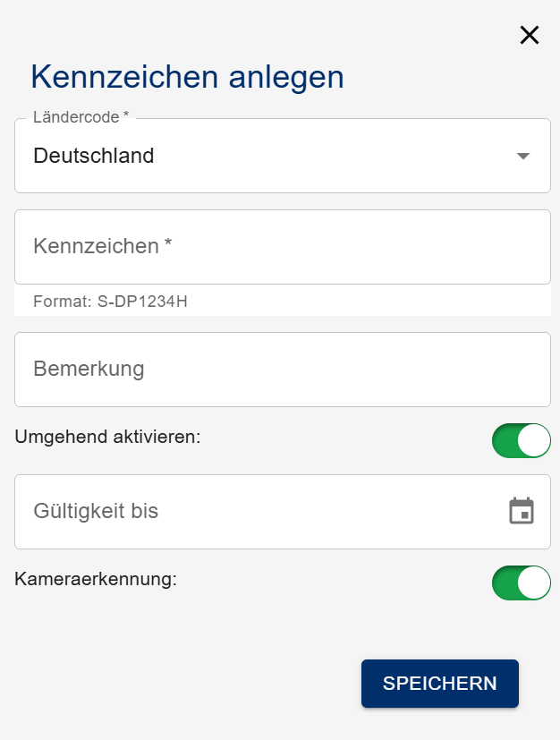Viewport: 560px width, 740px height.
Task: Close the Kennzeichen anlegen dialog
Action: [530, 35]
